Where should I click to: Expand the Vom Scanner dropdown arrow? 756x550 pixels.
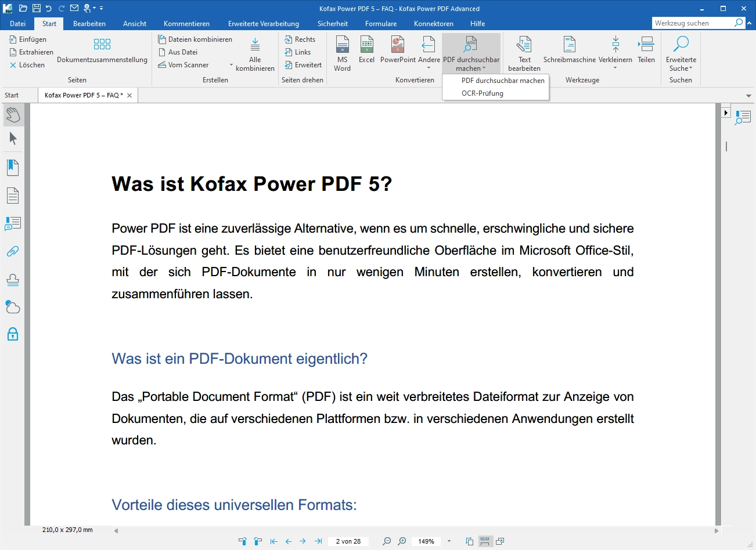point(231,65)
